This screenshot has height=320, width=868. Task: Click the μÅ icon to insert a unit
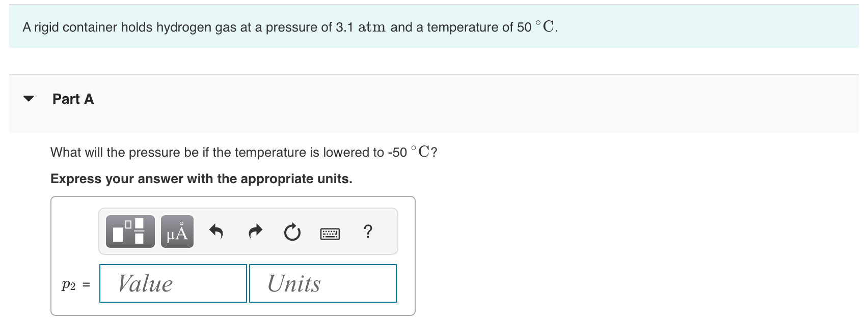[x=177, y=231]
